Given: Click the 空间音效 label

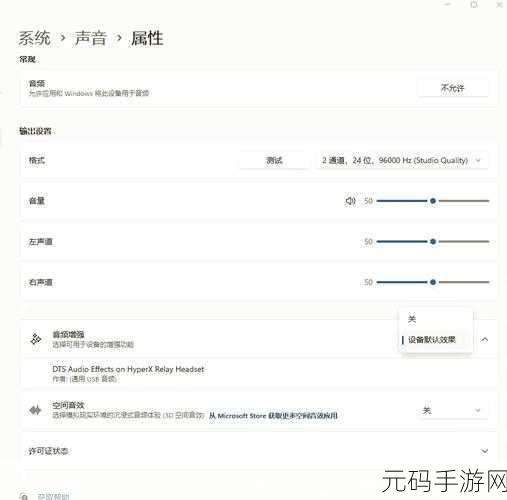Looking at the screenshot, I should tap(68, 405).
